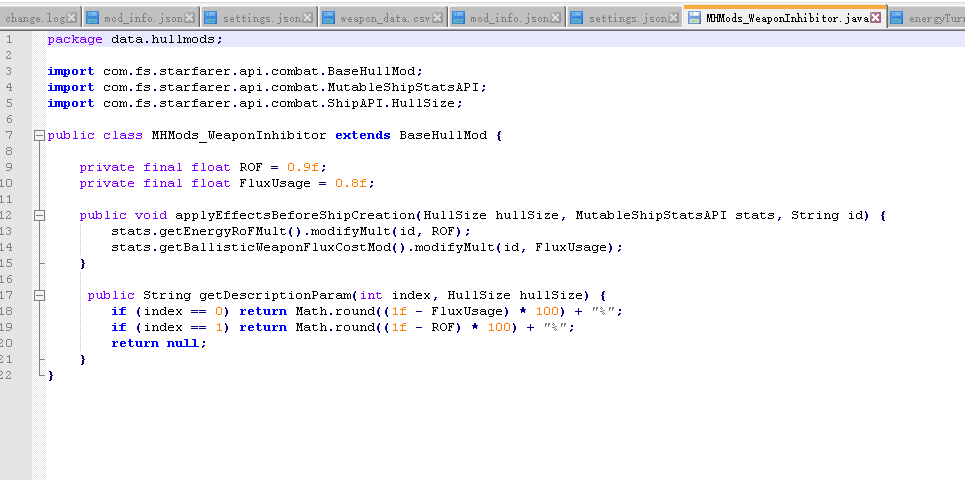Click the return null statement

click(x=158, y=343)
